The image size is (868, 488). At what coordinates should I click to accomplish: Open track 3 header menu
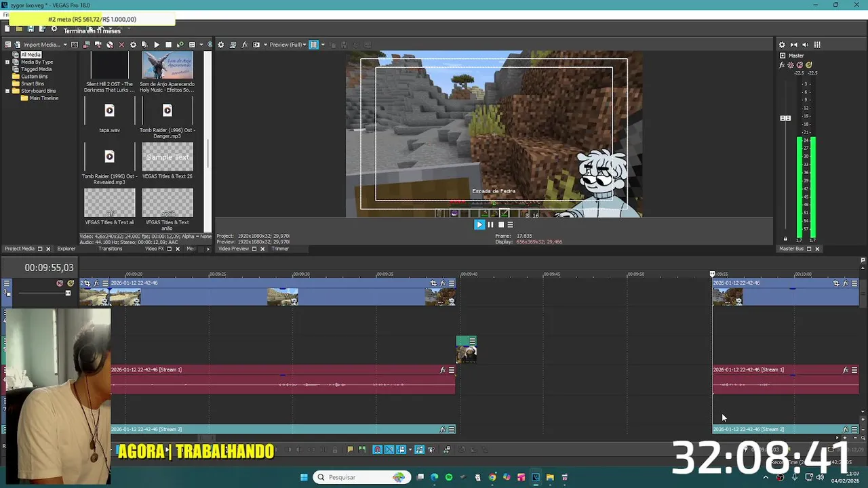click(x=7, y=283)
